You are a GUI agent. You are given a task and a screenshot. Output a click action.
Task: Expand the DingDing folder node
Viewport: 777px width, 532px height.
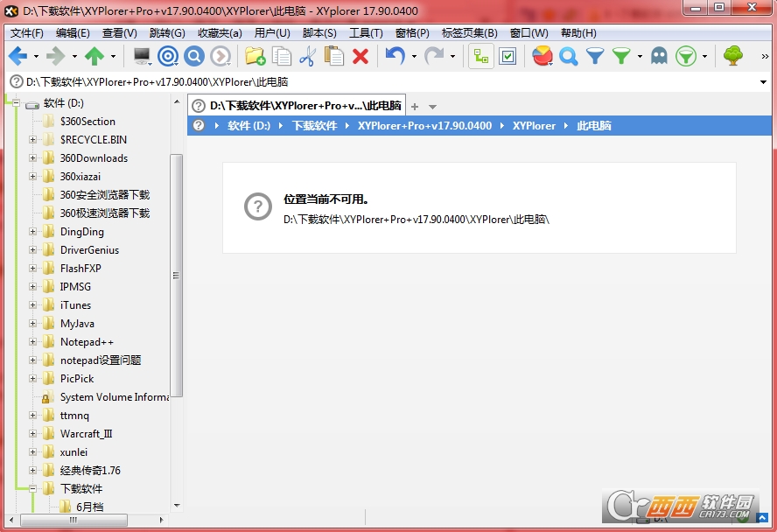33,232
